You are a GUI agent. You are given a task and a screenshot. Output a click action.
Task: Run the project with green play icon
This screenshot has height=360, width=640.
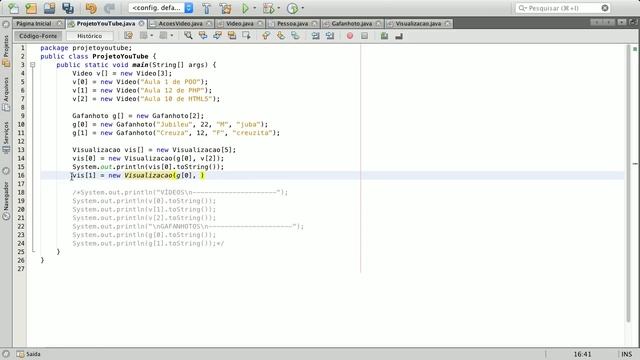[245, 8]
